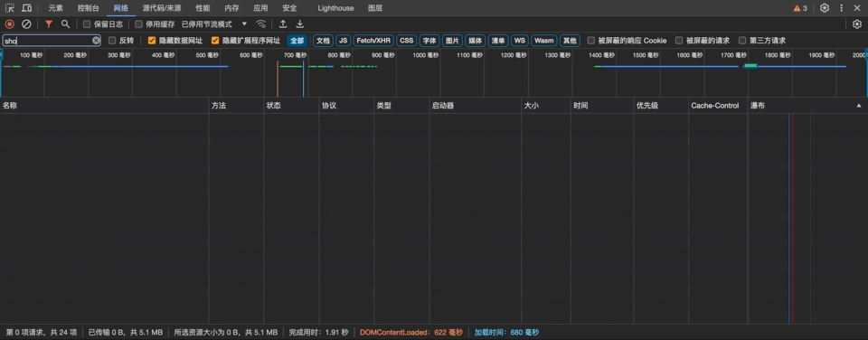
Task: Filter by CSS type
Action: [x=406, y=41]
